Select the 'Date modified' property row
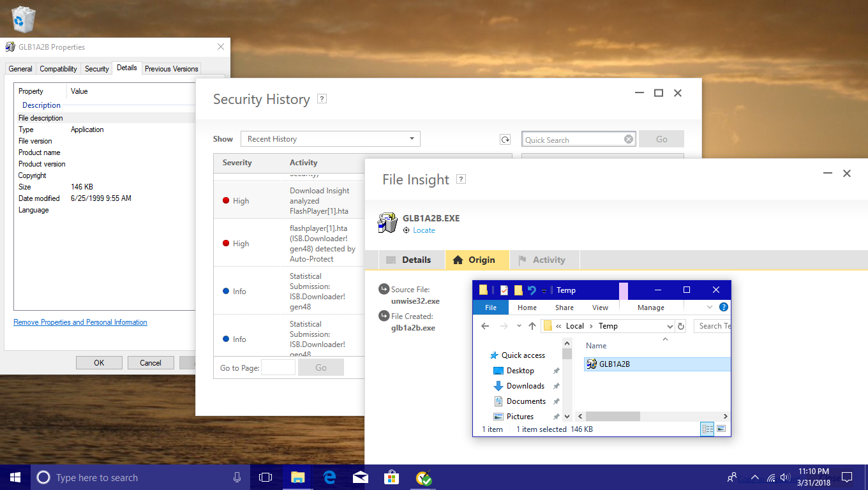868x490 pixels. [x=105, y=198]
